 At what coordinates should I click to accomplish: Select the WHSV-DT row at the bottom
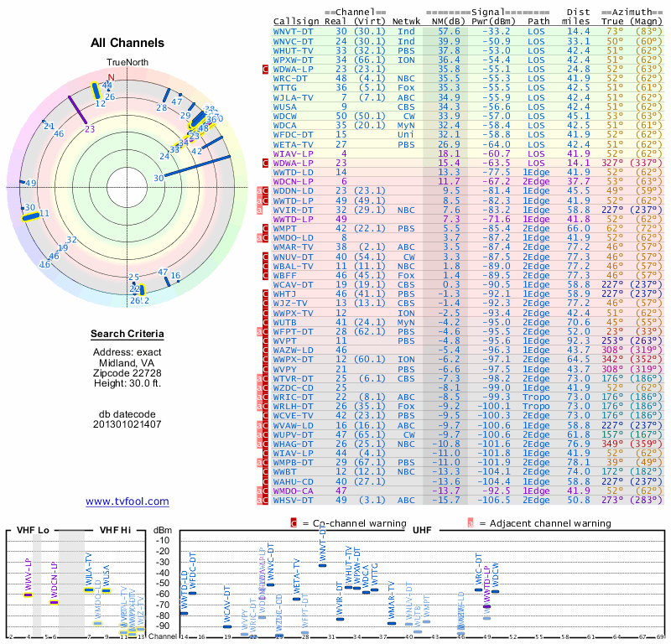point(467,500)
